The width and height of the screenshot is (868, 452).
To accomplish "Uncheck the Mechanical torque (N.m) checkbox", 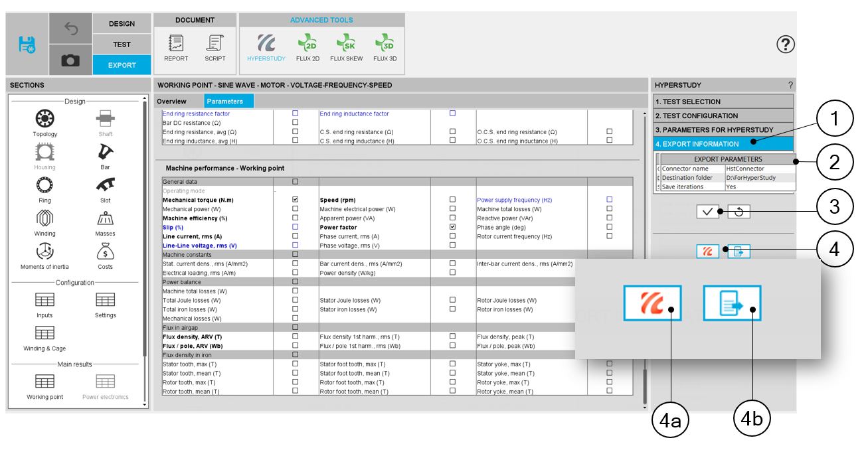I will coord(296,200).
